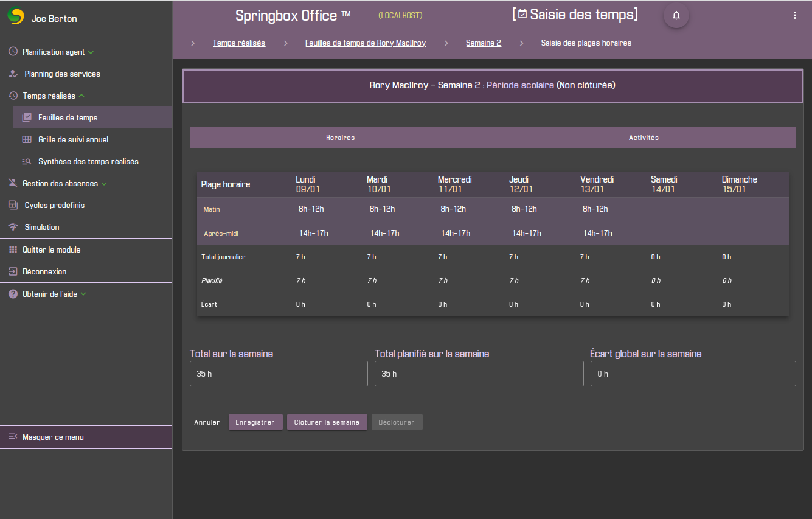Follow Feuilles de temps de Rory MacIlroy breadcrumb
The image size is (812, 519).
coord(366,43)
